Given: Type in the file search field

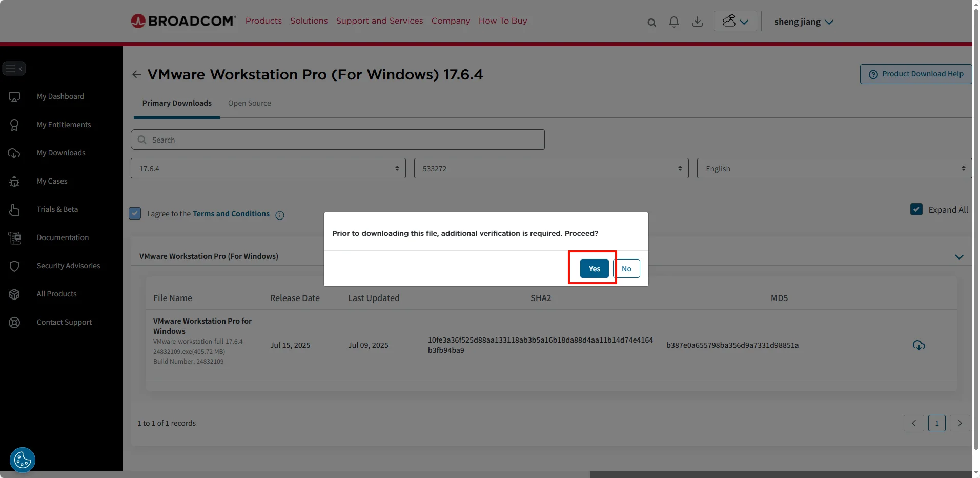Looking at the screenshot, I should click(337, 139).
